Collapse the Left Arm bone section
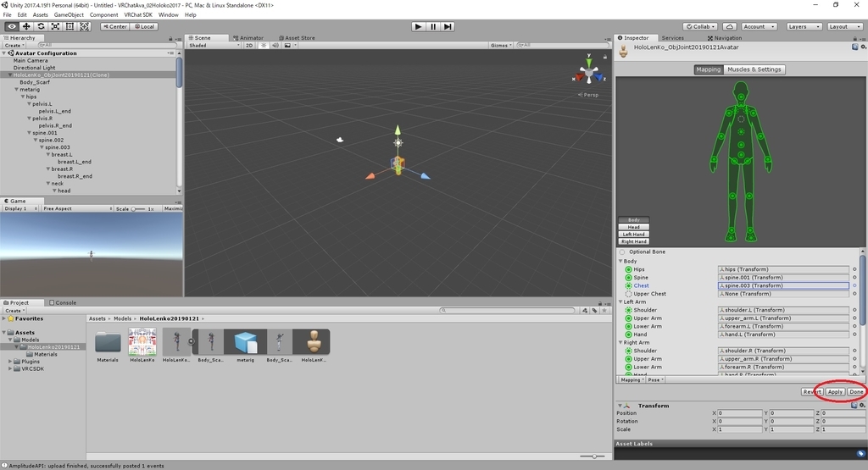 620,302
